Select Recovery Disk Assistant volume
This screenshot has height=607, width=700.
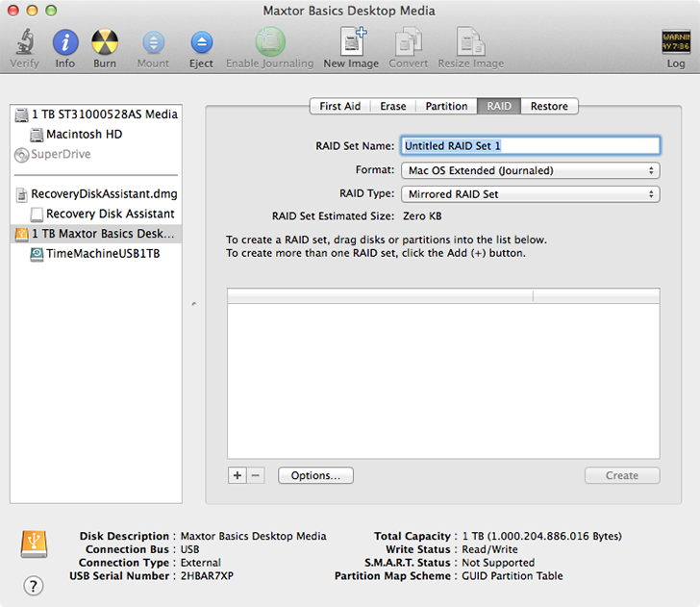[x=96, y=214]
